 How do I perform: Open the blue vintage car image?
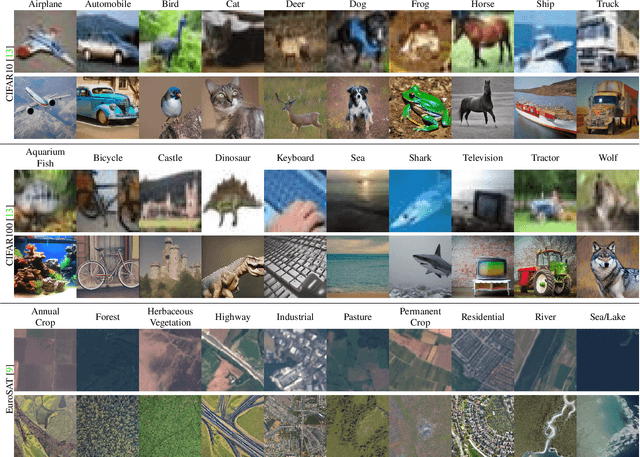(x=108, y=108)
